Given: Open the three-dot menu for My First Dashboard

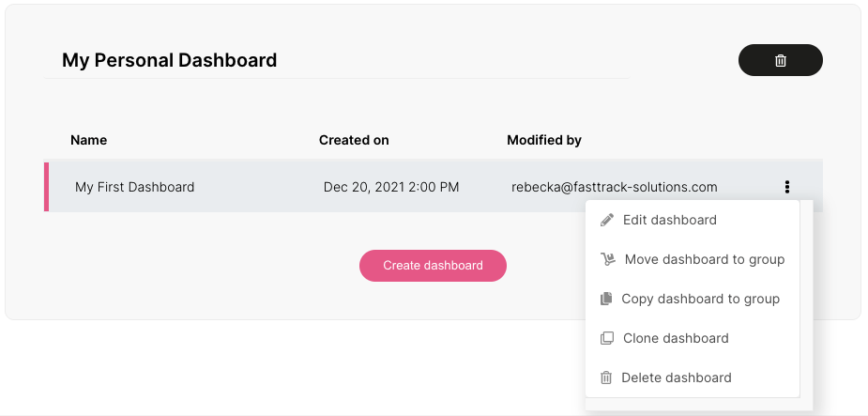Looking at the screenshot, I should [x=786, y=187].
